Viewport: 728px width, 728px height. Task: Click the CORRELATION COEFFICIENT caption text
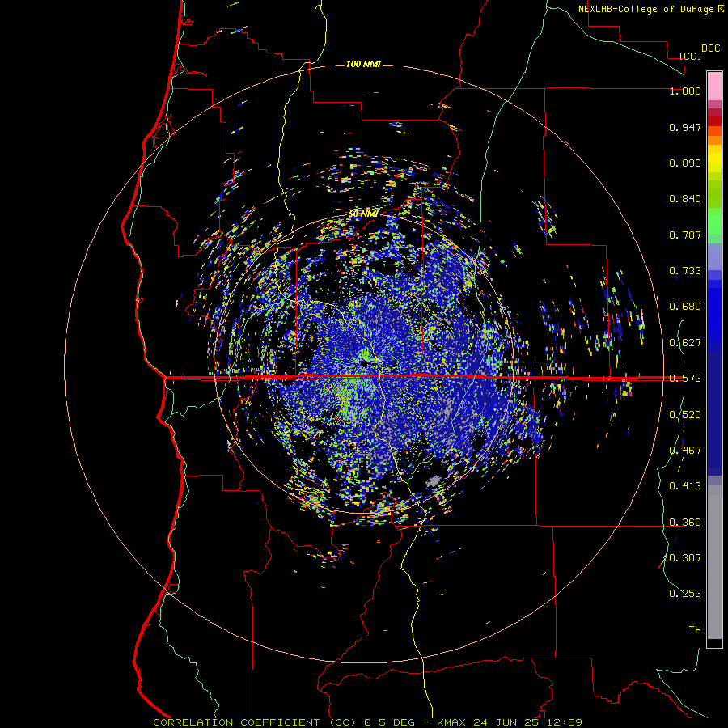[x=237, y=722]
